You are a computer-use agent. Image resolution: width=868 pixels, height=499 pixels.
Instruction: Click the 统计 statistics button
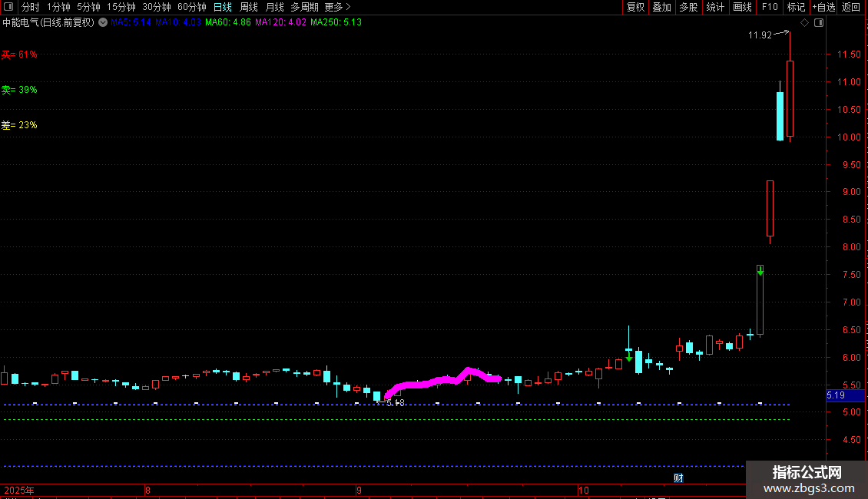(x=715, y=7)
